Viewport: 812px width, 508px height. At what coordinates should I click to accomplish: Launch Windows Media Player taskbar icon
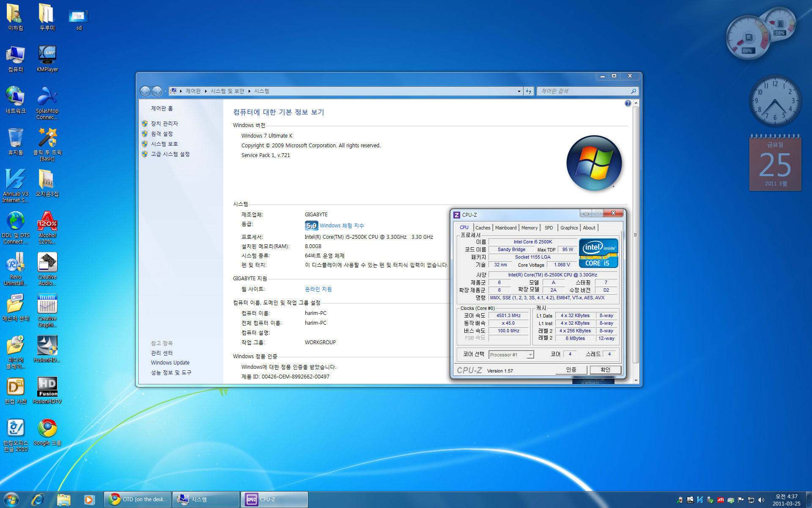pos(89,500)
